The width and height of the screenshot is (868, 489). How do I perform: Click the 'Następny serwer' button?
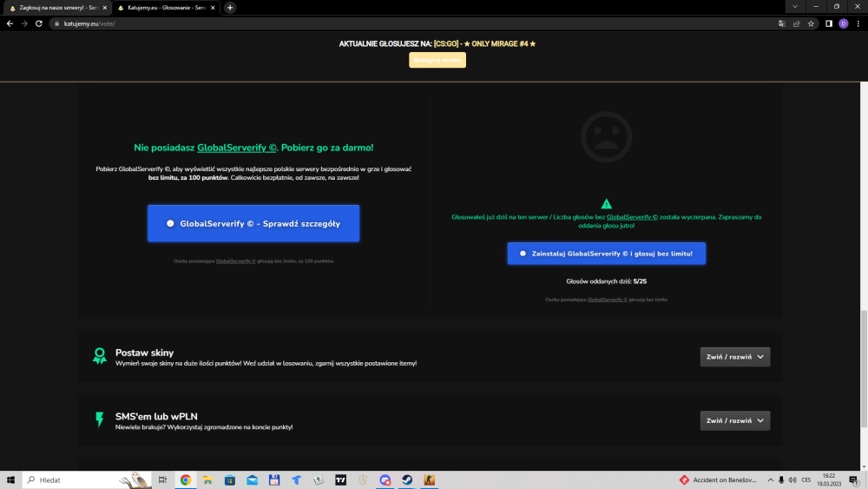(437, 60)
